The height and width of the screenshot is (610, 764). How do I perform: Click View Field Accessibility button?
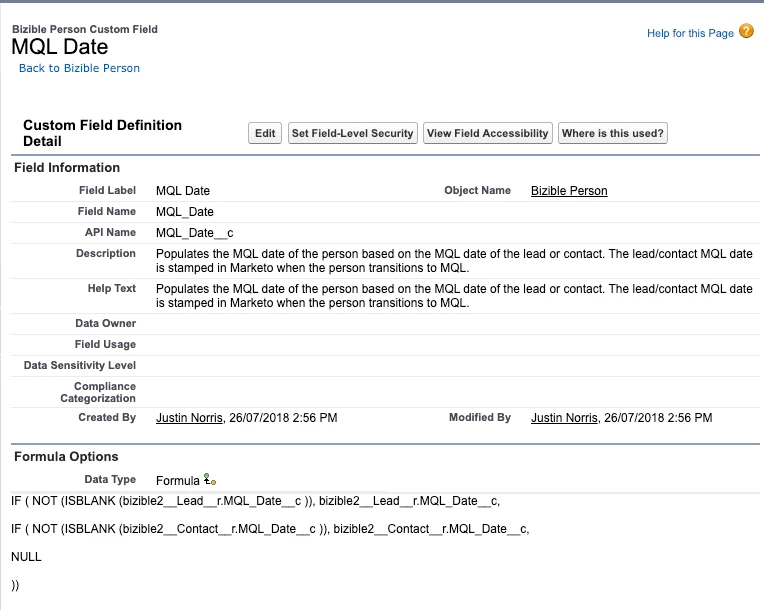[x=488, y=133]
